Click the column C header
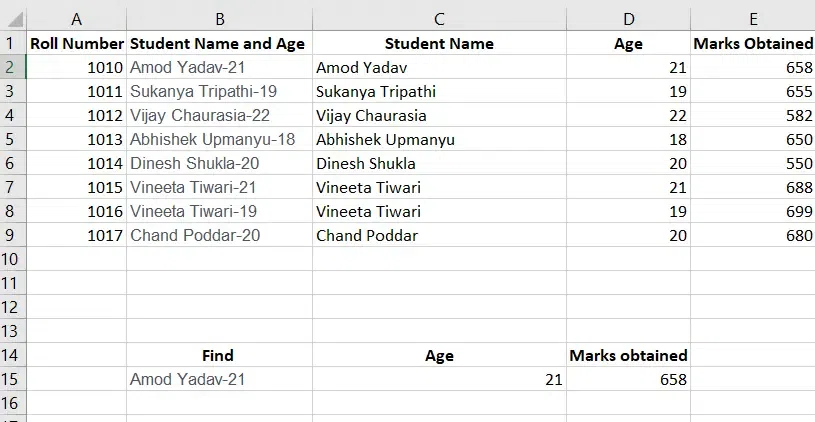The image size is (815, 422). tap(439, 19)
